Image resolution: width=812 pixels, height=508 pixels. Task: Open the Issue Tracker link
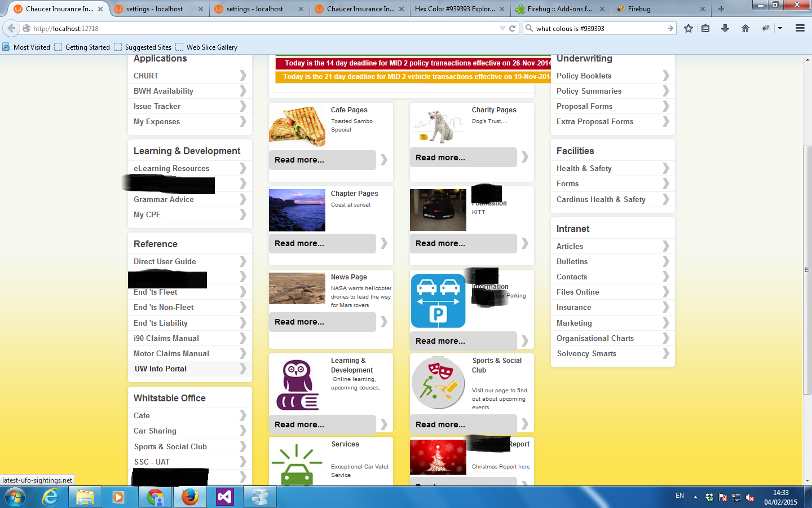pyautogui.click(x=157, y=106)
